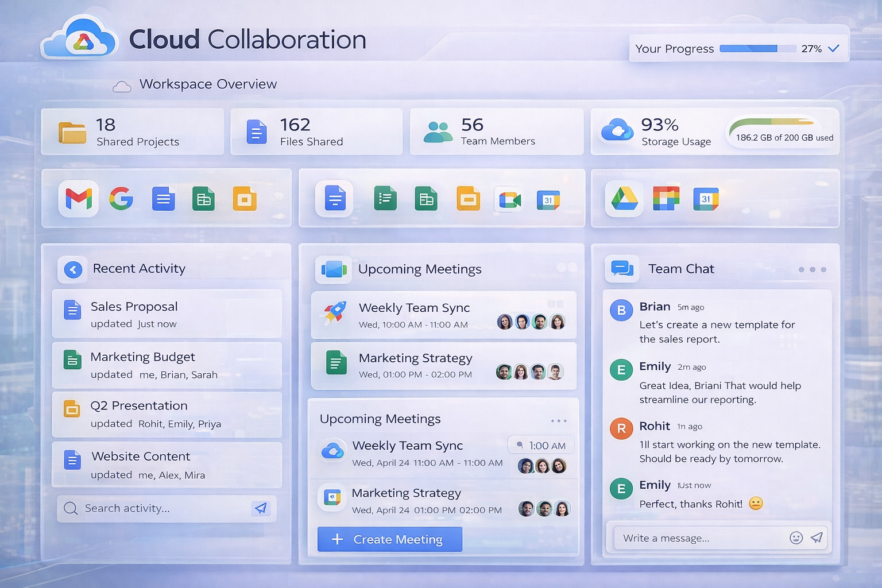
Task: Open the Google search app icon
Action: 121,199
